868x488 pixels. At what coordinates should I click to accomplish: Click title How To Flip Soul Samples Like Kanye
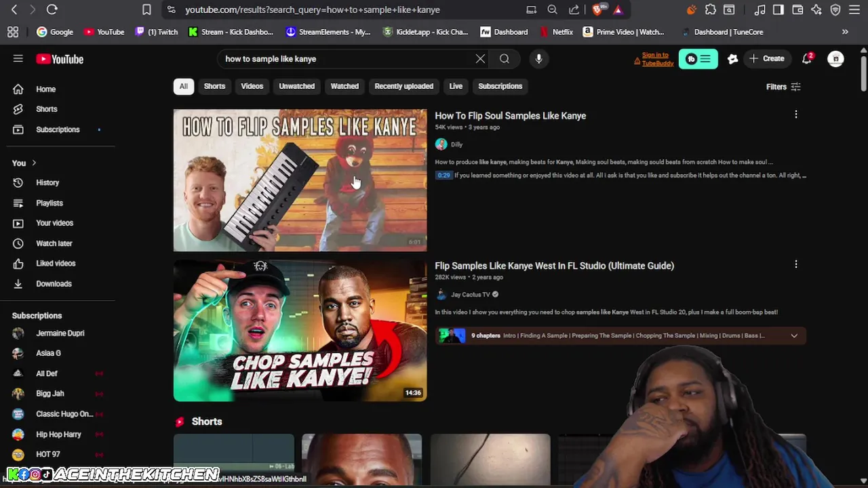[x=510, y=116]
